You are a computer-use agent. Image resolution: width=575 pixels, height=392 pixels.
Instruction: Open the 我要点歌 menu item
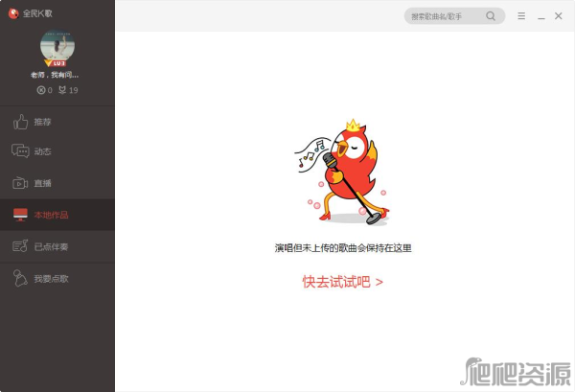pyautogui.click(x=57, y=278)
